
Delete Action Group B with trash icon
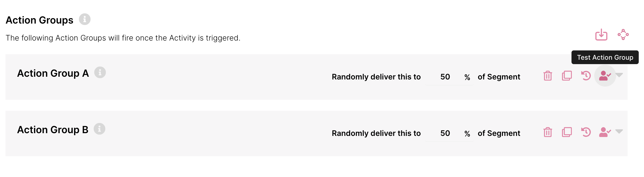pos(548,132)
